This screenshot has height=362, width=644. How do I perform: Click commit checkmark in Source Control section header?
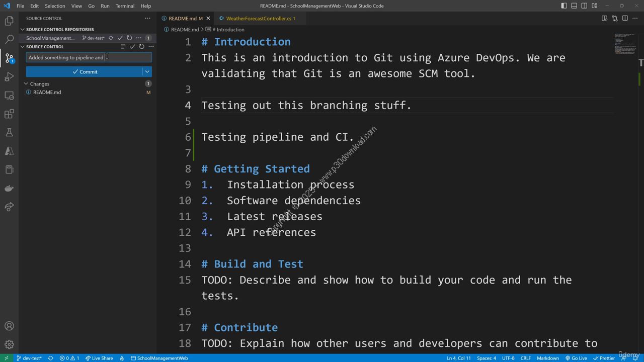pos(132,47)
